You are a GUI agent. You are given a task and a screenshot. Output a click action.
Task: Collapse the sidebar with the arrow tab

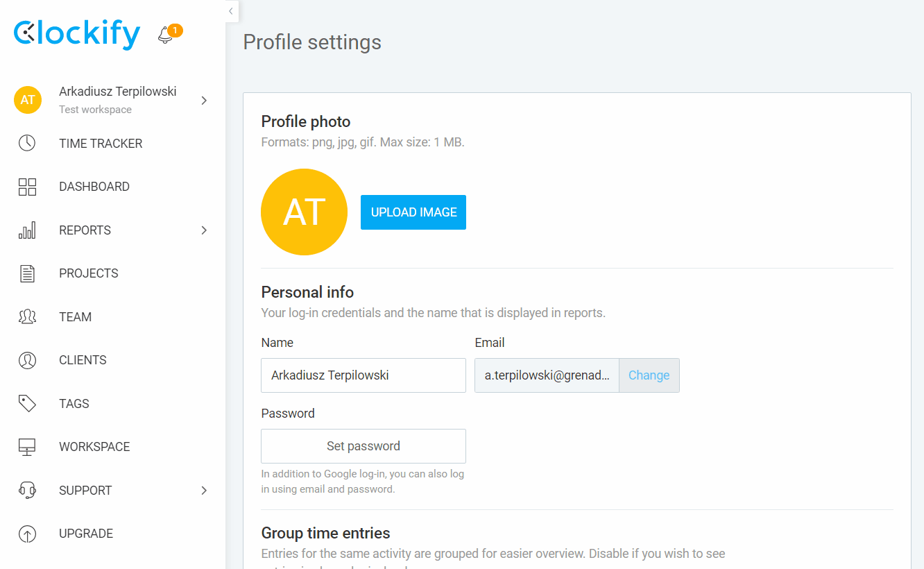tap(232, 11)
